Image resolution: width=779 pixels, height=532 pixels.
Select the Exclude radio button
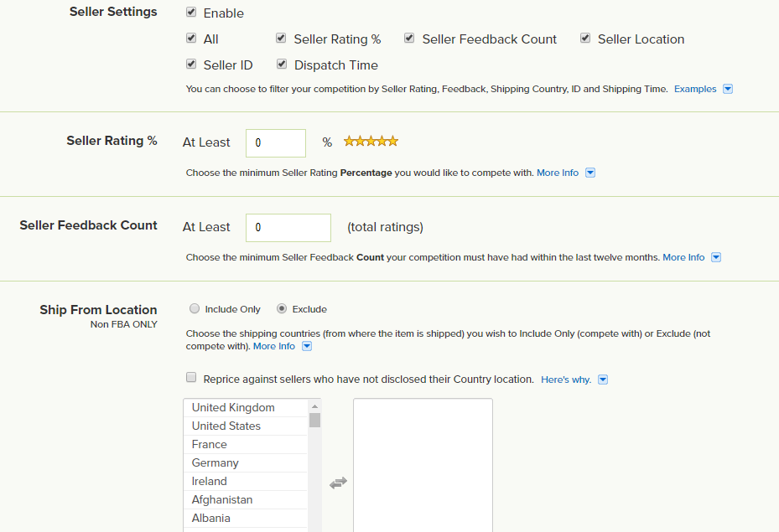(282, 308)
